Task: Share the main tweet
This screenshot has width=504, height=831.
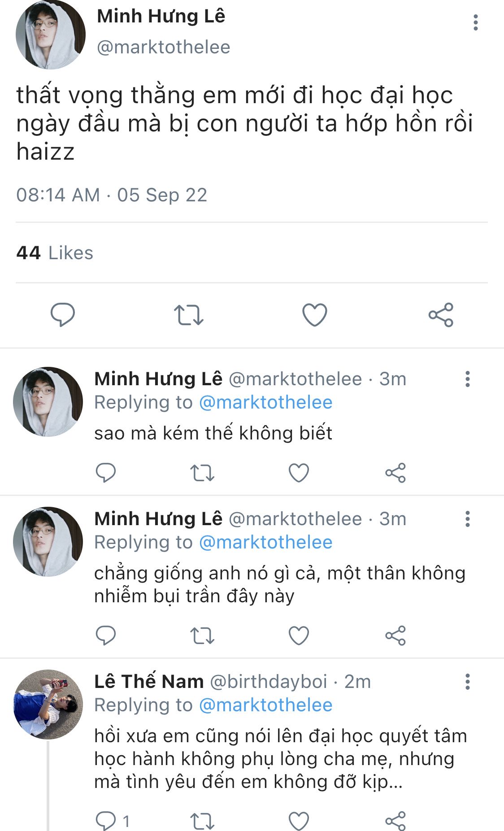Action: 441,314
